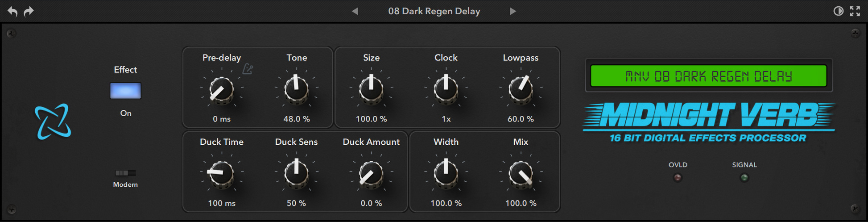Open preset name 08 Dark Regen Delay
868x222 pixels.
[x=434, y=11]
